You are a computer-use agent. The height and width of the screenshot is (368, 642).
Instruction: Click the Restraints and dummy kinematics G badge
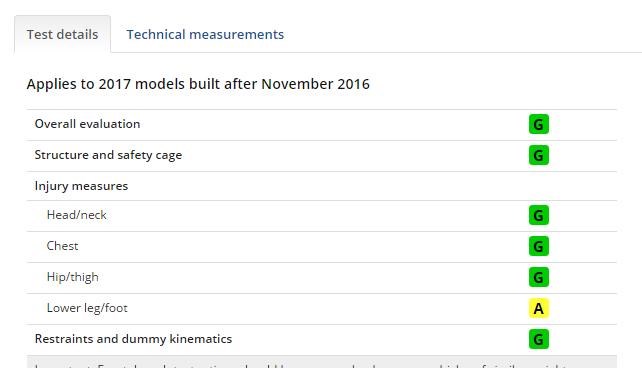(538, 339)
